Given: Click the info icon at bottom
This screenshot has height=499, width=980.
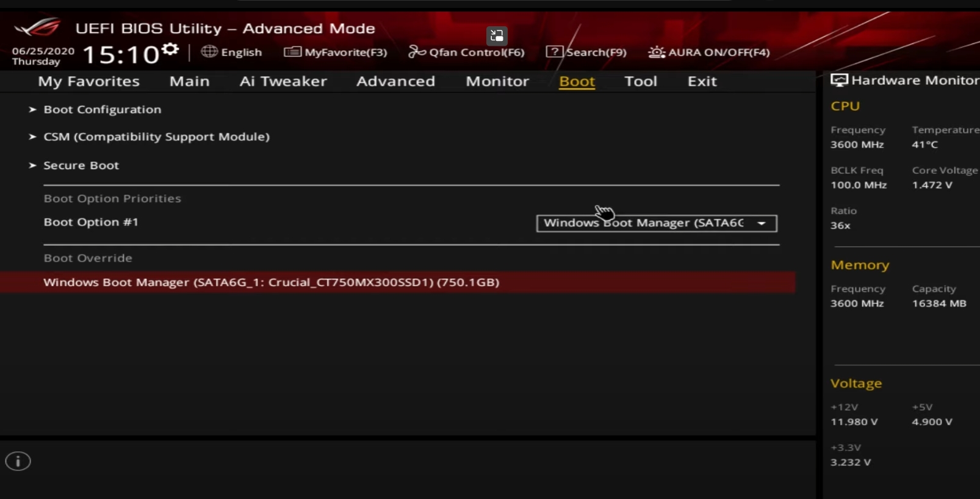Looking at the screenshot, I should pos(18,461).
